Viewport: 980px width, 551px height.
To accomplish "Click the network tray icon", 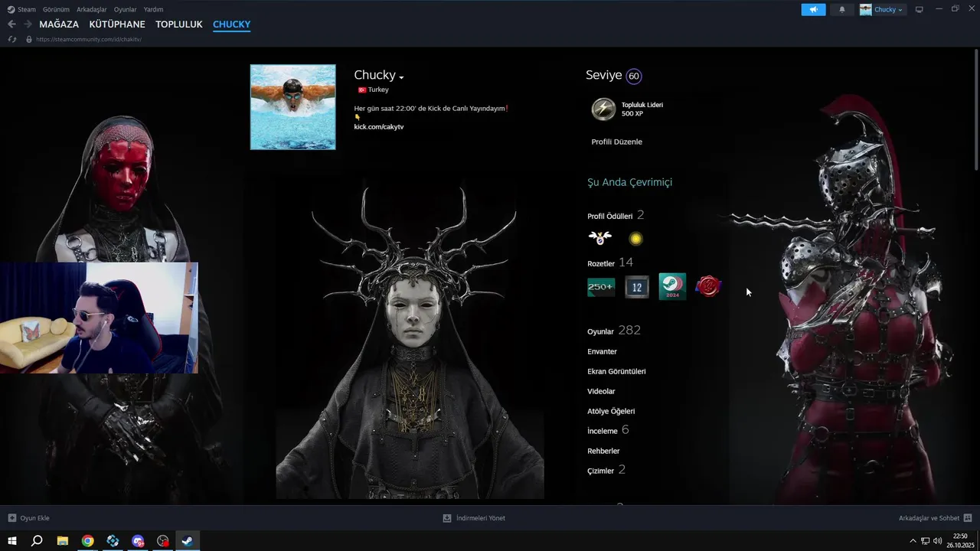I will [925, 541].
